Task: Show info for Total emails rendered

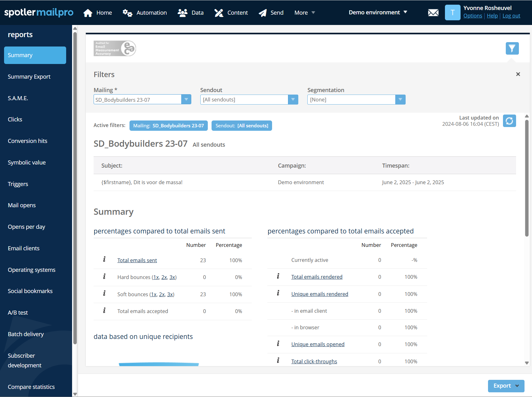Action: [278, 276]
